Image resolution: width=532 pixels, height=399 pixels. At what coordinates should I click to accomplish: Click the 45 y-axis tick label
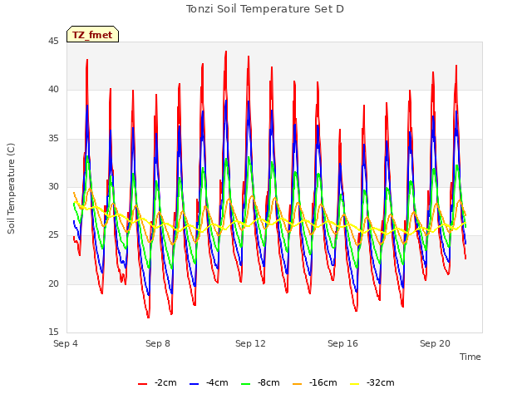[x=53, y=42]
